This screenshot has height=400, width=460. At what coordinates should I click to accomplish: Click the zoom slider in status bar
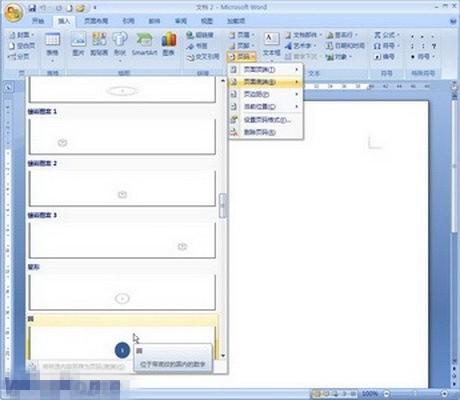[415, 394]
